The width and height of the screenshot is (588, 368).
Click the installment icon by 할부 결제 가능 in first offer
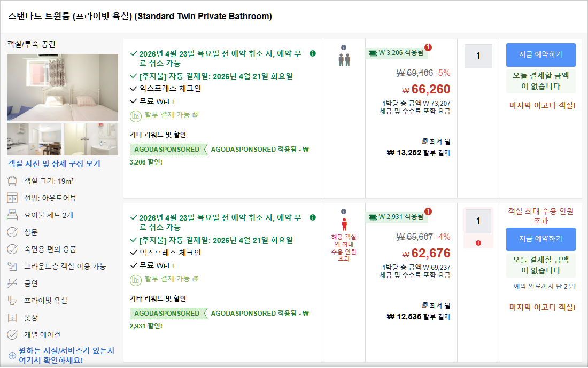[135, 115]
